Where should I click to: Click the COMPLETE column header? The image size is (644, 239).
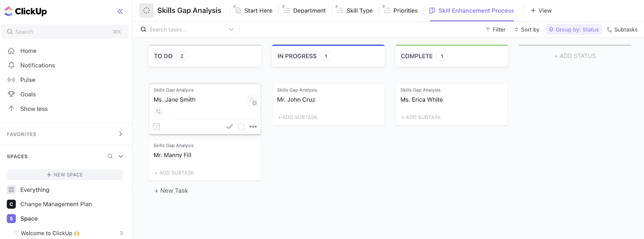click(452, 56)
